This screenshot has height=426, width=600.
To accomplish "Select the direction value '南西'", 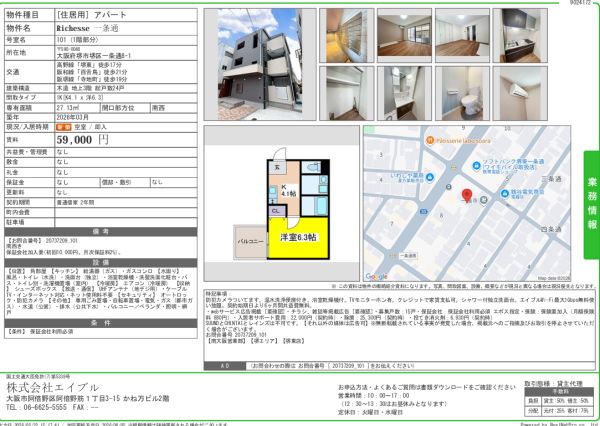I will 158,108.
